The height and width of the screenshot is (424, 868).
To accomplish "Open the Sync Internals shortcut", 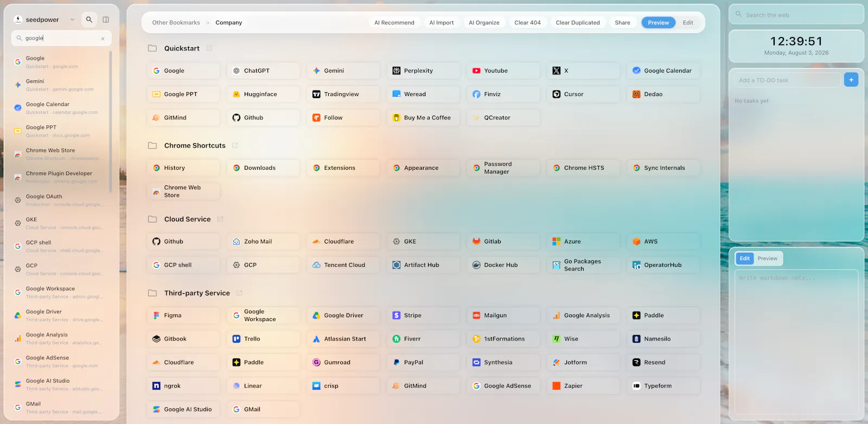I will click(x=663, y=168).
